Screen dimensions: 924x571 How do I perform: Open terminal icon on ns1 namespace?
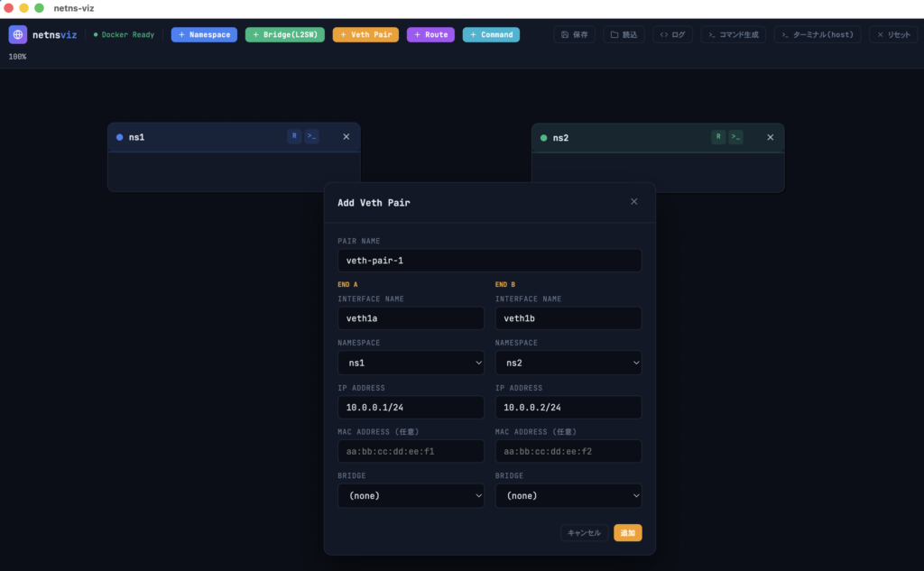(311, 136)
